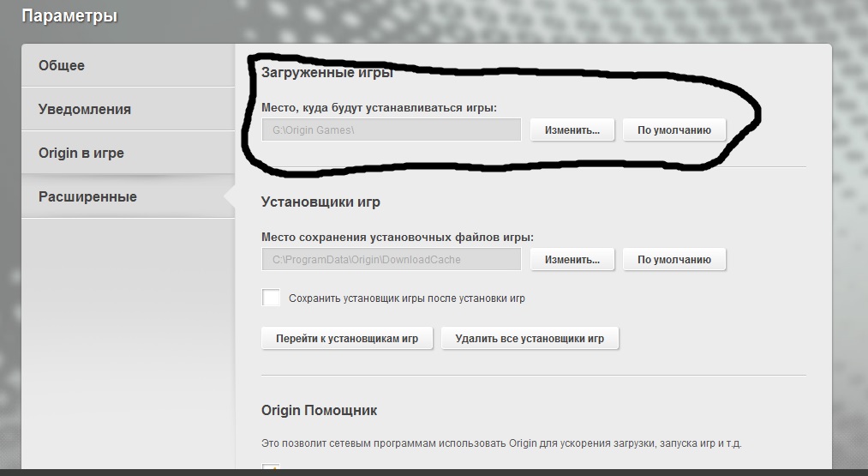Image resolution: width=868 pixels, height=476 pixels.
Task: Click the Установщики игр heading
Action: (x=320, y=202)
